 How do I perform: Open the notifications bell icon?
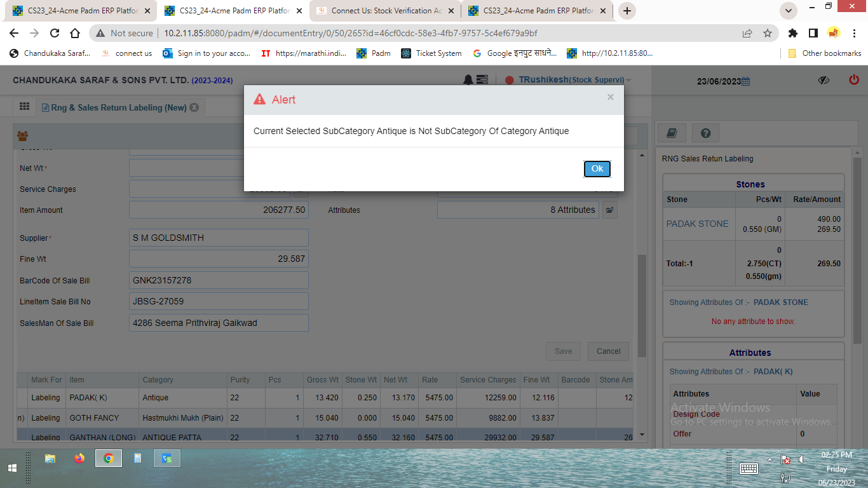tap(468, 80)
